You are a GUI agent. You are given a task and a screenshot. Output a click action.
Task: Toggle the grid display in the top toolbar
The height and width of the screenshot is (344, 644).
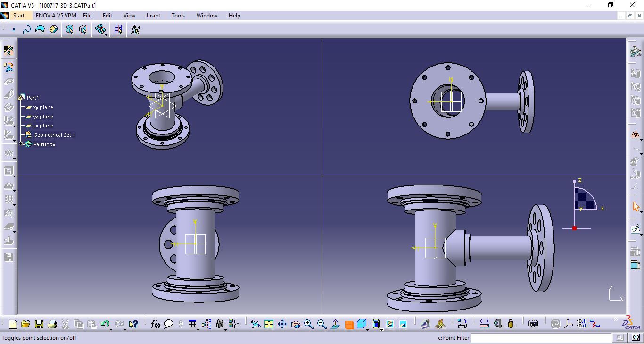point(118,29)
